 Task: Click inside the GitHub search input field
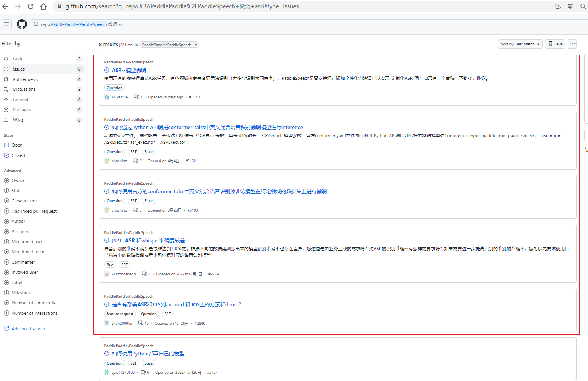(100, 24)
